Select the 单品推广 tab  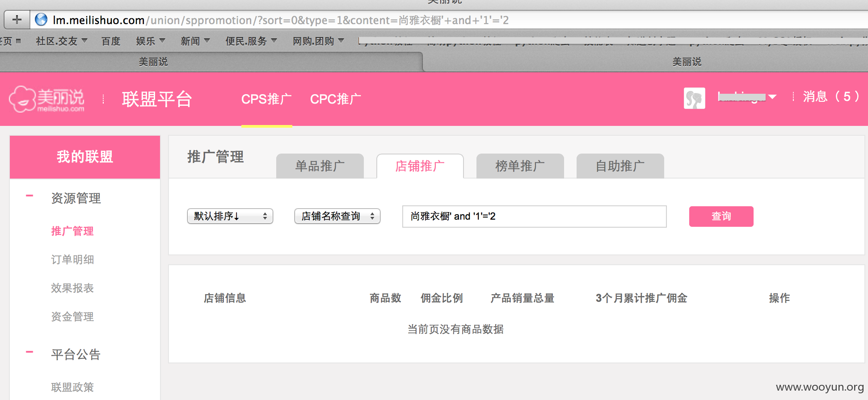320,166
